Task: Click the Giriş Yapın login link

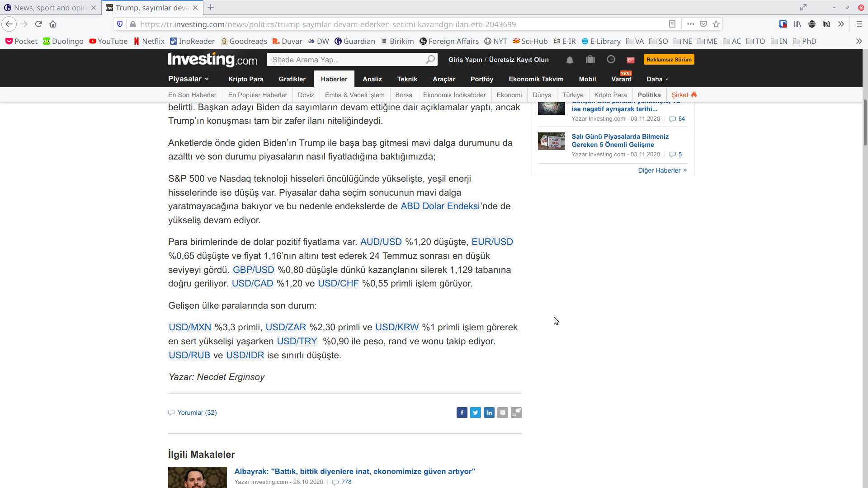Action: [465, 60]
